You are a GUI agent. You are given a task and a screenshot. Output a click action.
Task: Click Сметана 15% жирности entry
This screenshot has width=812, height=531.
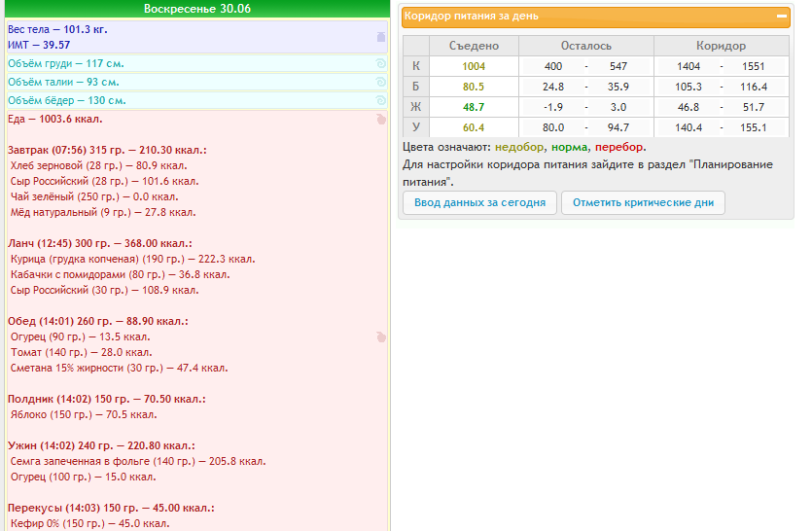click(x=119, y=368)
